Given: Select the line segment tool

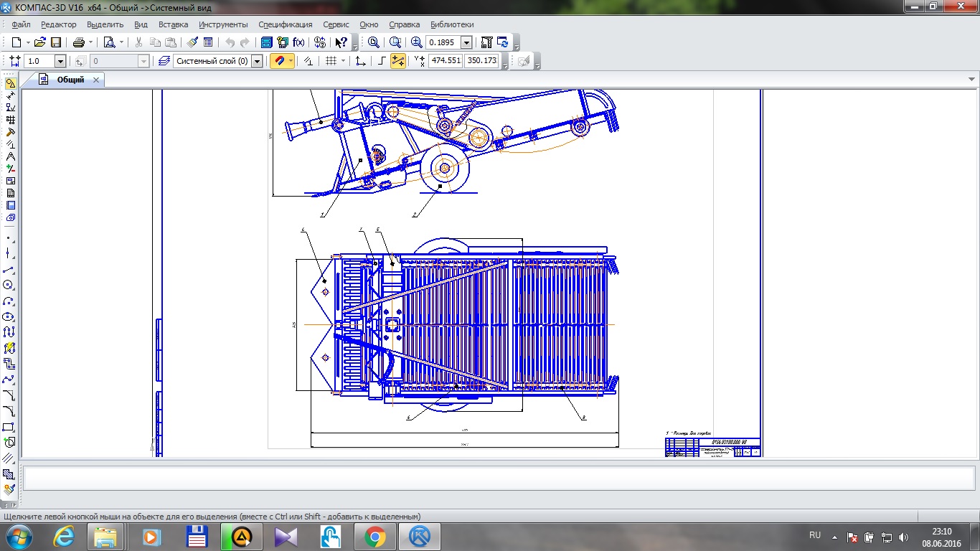Looking at the screenshot, I should click(8, 270).
